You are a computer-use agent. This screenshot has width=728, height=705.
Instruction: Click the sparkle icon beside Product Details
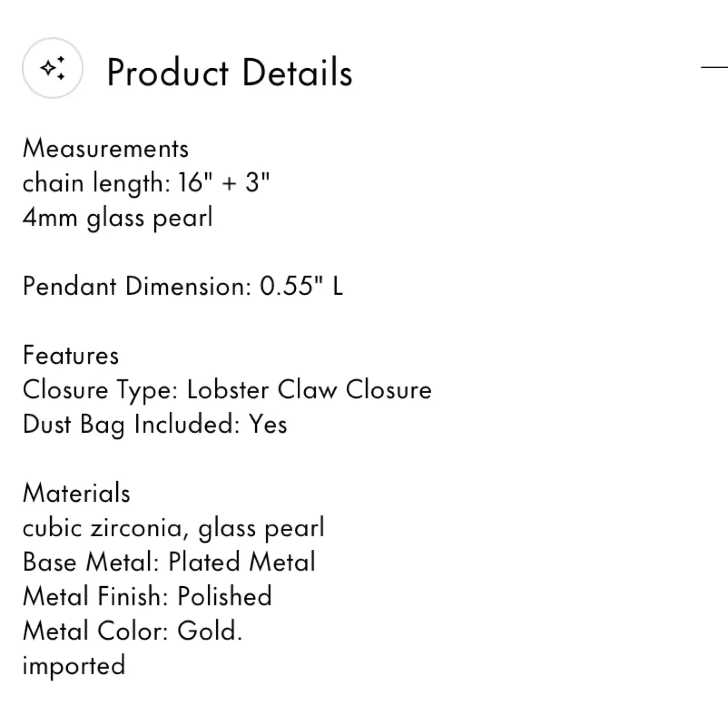[x=53, y=68]
